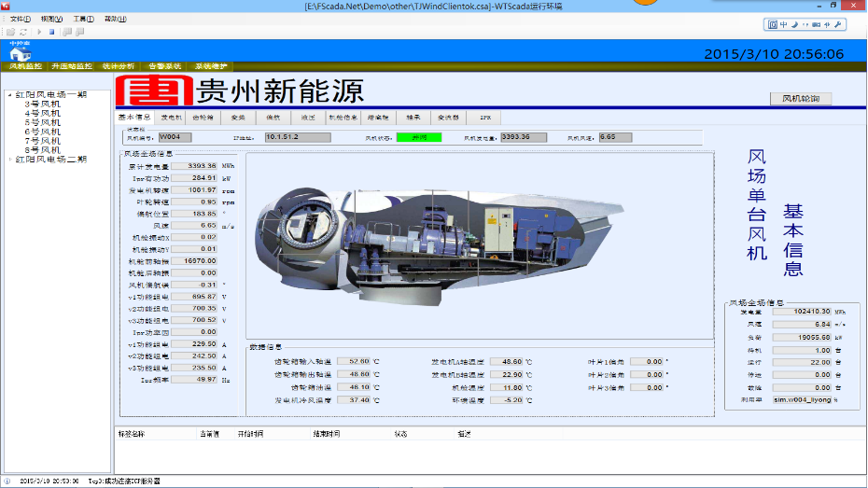Screen dimensions: 868x488
Task: Select the 液压 tab
Action: point(308,118)
